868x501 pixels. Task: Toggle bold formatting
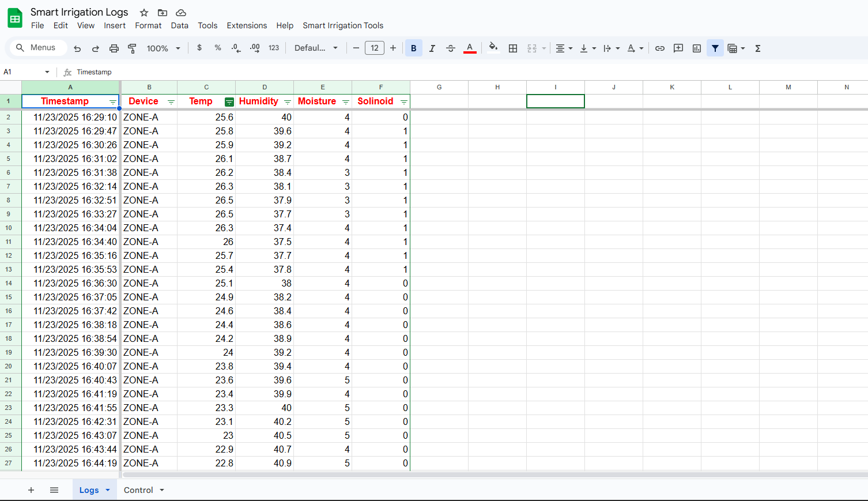tap(413, 48)
